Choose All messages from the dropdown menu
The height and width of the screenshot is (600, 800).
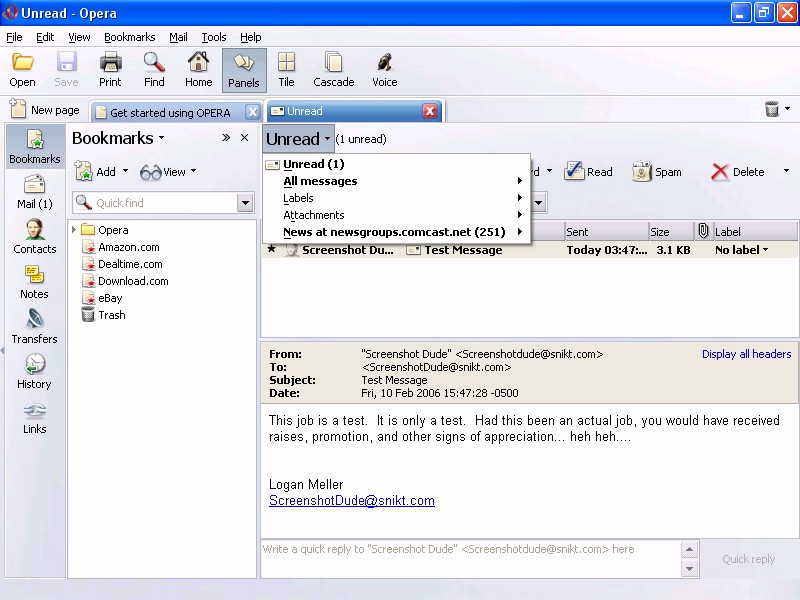click(320, 181)
